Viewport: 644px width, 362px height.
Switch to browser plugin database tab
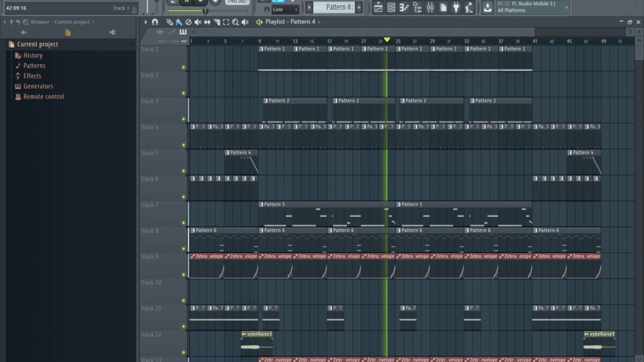113,32
